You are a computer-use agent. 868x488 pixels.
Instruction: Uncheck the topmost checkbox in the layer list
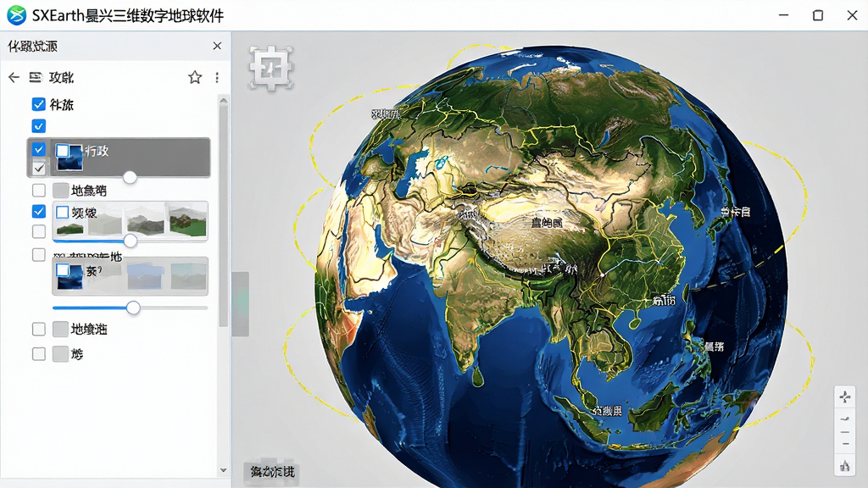pyautogui.click(x=39, y=104)
